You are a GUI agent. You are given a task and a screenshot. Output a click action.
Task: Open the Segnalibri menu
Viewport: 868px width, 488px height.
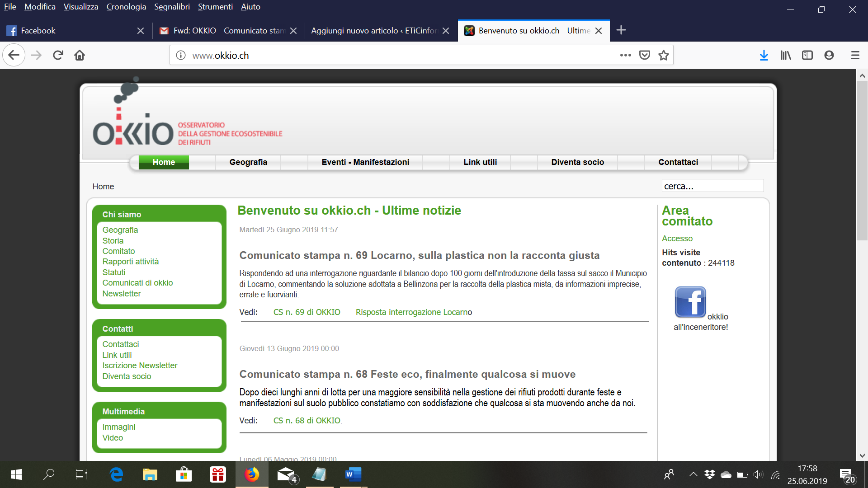coord(172,7)
